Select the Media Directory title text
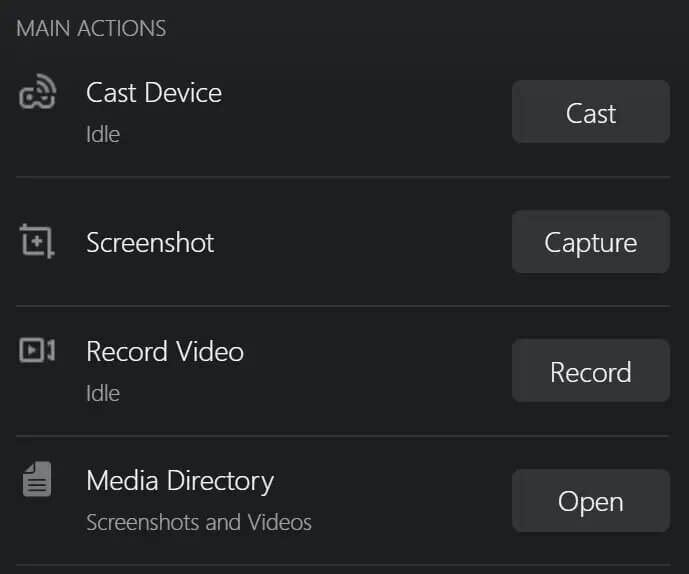 [180, 481]
